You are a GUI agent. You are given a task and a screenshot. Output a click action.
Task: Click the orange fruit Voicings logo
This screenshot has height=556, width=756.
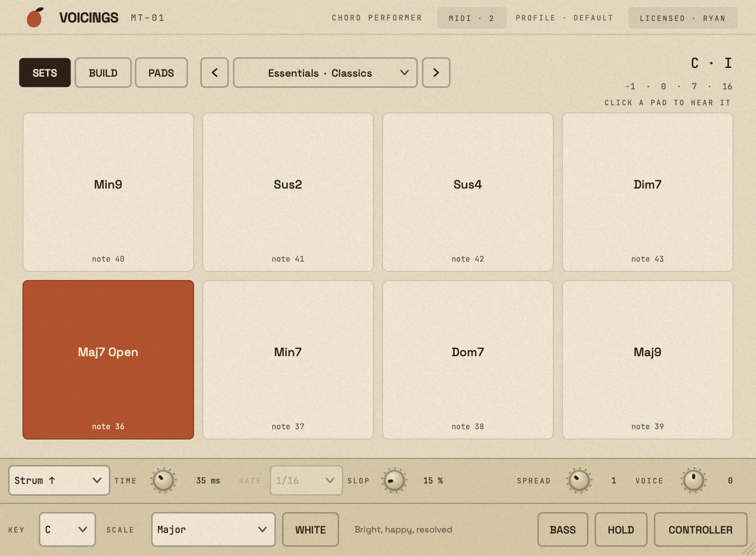(x=35, y=17)
